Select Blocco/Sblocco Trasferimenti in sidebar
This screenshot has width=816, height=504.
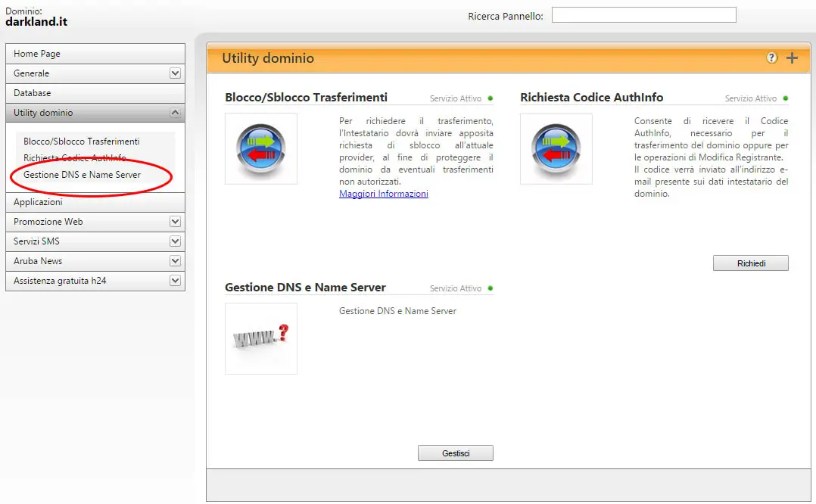click(x=81, y=142)
